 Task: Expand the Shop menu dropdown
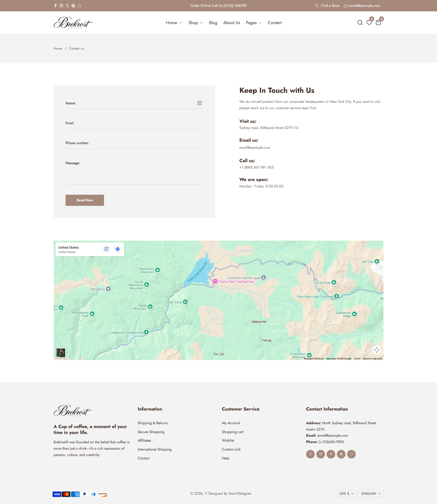tap(195, 23)
